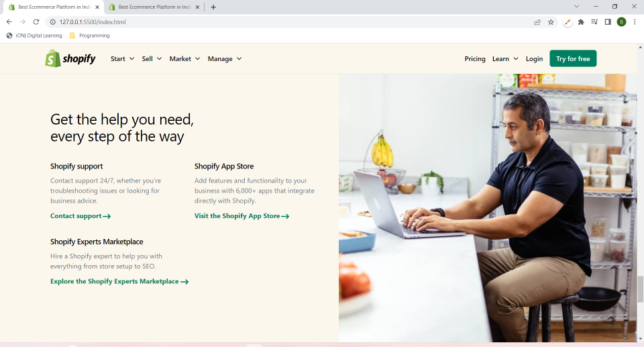
Task: Click the browser forward arrow
Action: click(x=23, y=21)
